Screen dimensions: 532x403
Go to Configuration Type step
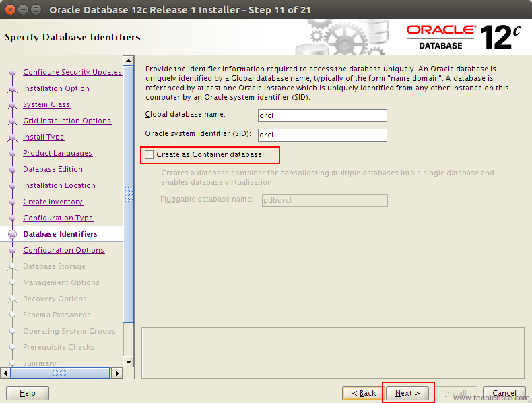click(x=58, y=218)
